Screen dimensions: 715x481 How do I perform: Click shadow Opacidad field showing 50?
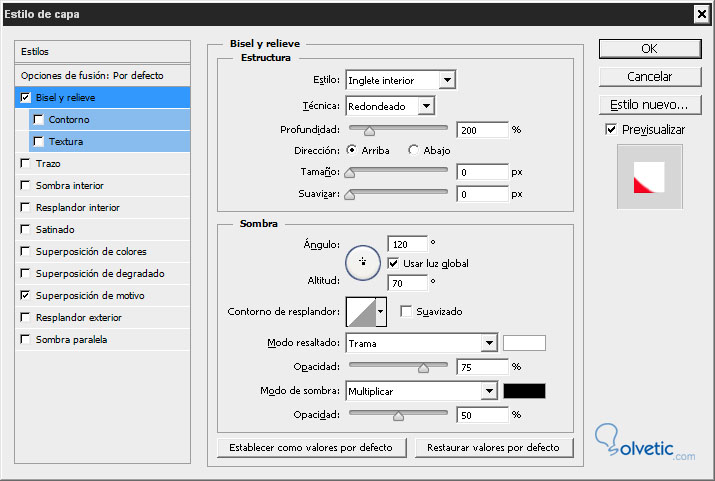(482, 415)
